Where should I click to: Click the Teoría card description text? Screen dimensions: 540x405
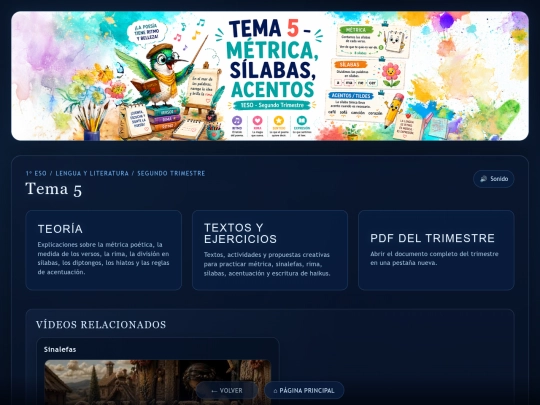tap(103, 258)
